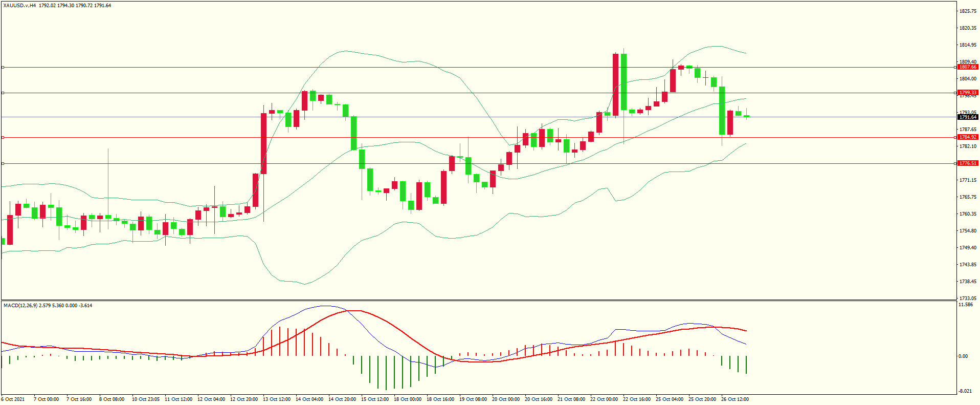This screenshot has width=980, height=405.
Task: Grab left handle of the 1776.51 line
Action: pyautogui.click(x=3, y=163)
